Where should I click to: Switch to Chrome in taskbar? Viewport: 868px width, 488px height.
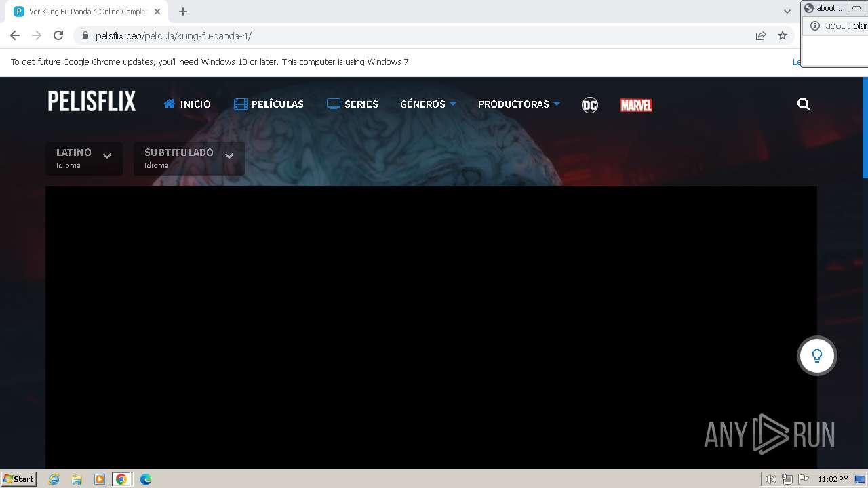pos(121,479)
